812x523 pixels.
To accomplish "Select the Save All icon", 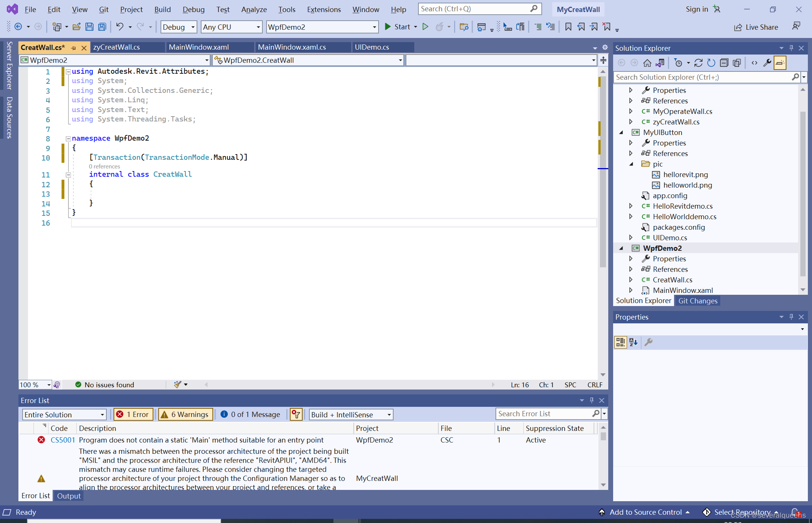I will tap(102, 26).
